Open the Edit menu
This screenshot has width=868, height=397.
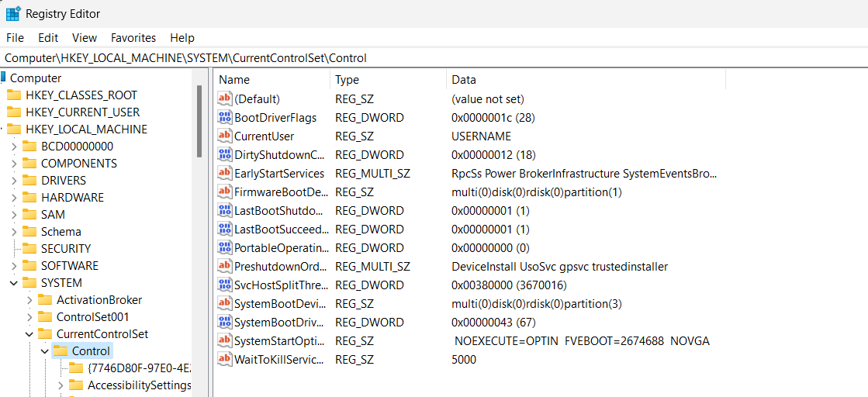tap(48, 38)
